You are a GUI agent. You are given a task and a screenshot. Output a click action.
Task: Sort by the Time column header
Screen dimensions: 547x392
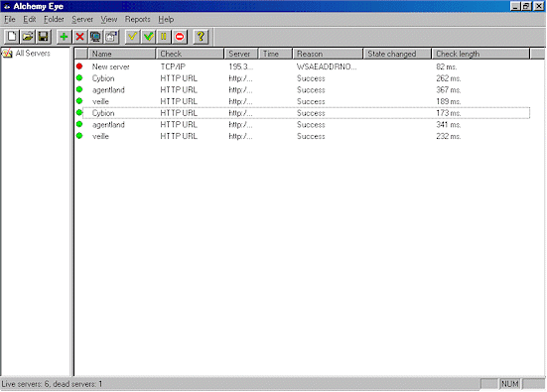click(x=275, y=54)
